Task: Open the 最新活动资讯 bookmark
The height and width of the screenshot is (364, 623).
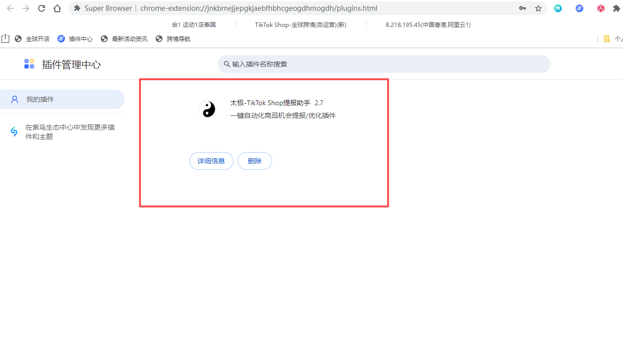Action: point(124,39)
